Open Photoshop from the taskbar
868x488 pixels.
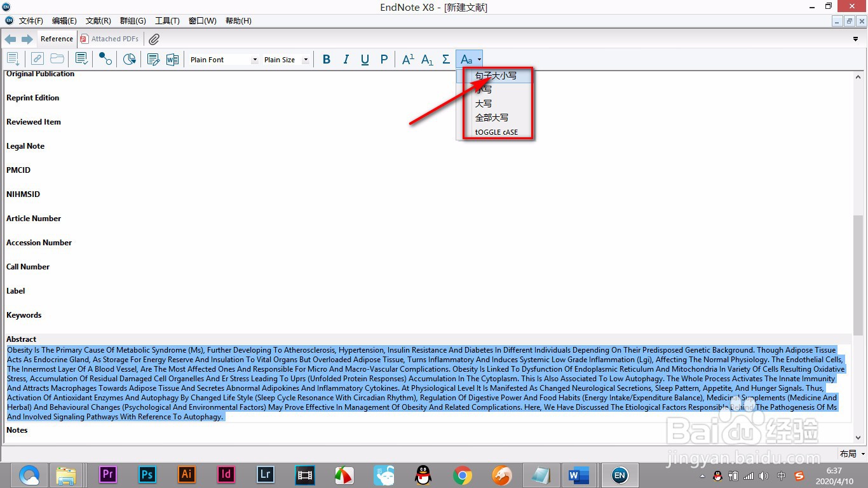tap(147, 475)
